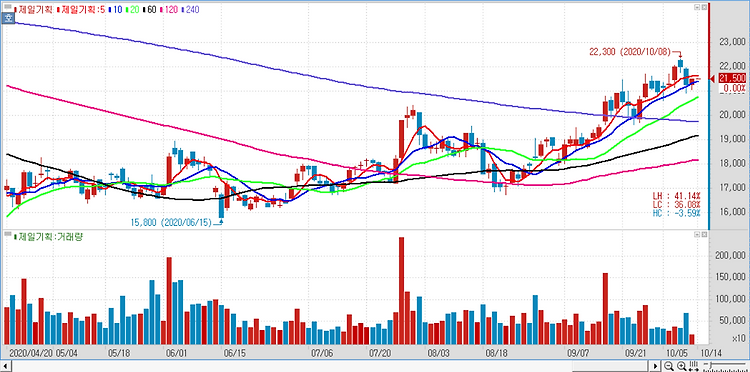Click the 10/14 date axis label
Viewport: 750px width, 372px height.
(710, 353)
